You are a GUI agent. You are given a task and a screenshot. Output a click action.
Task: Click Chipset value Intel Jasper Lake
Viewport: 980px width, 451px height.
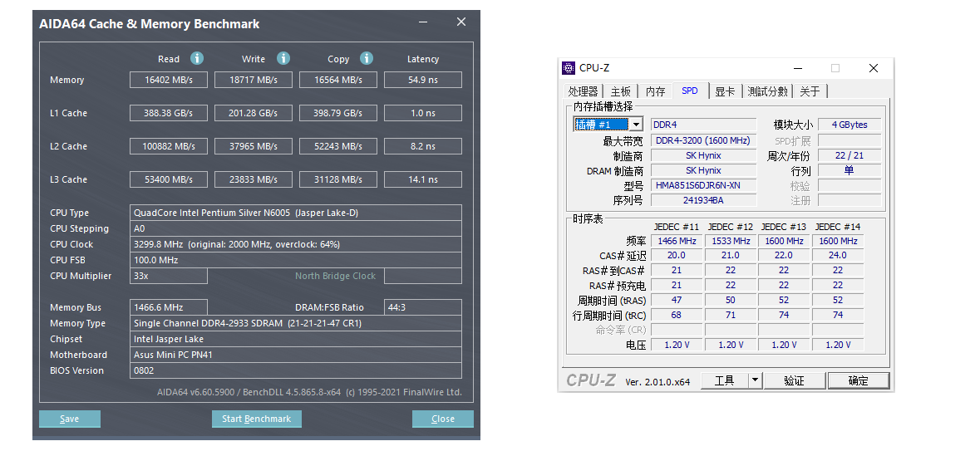296,339
